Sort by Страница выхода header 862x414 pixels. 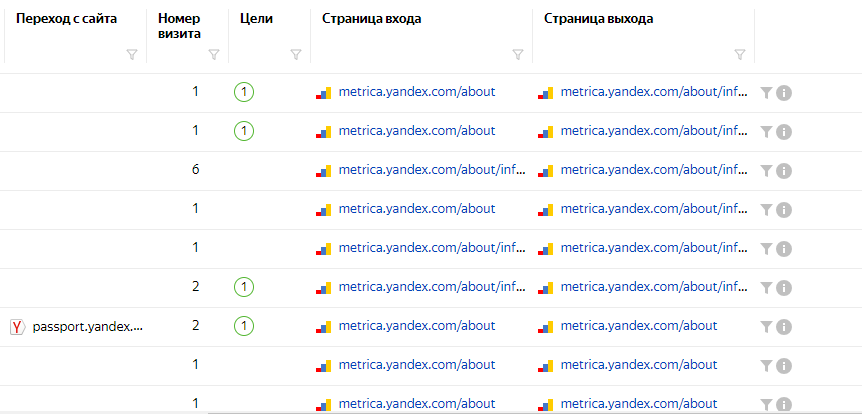[599, 19]
